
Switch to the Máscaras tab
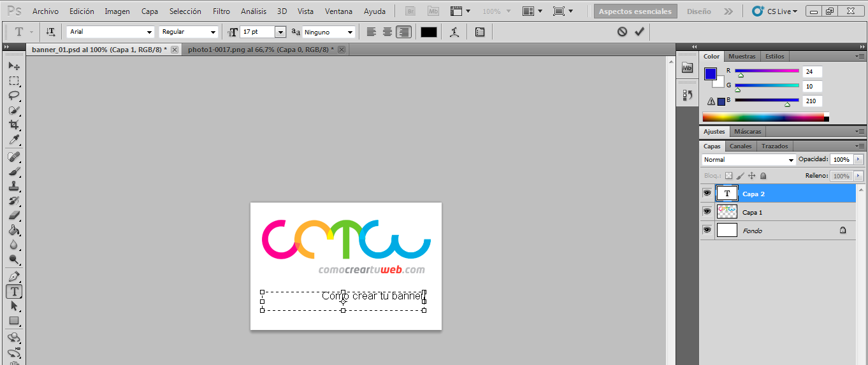(748, 131)
